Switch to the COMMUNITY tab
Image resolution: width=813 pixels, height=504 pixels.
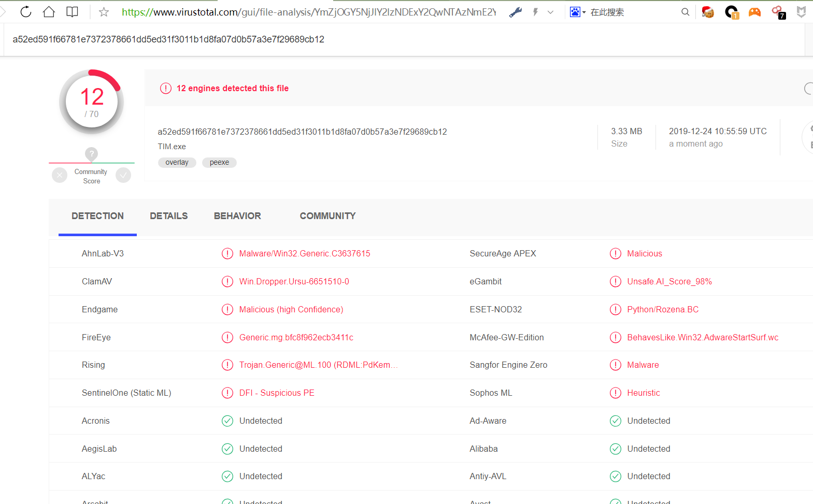(327, 216)
